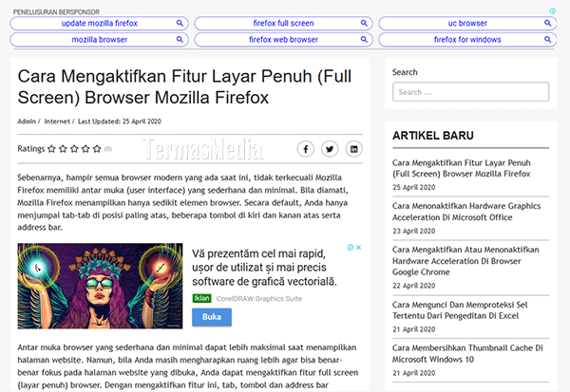Open AdChoices info on the CorelDRAW ad
Viewport: 570px width, 392px height.
click(x=350, y=248)
